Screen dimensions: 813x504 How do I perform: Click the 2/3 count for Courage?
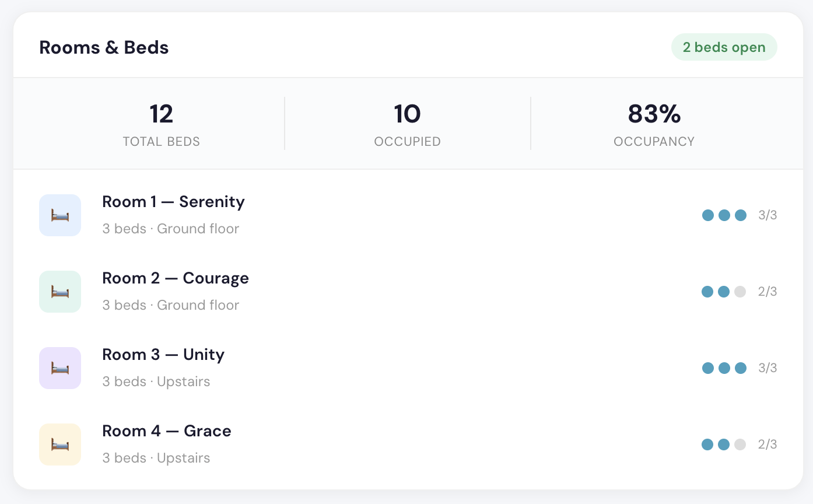pos(768,292)
